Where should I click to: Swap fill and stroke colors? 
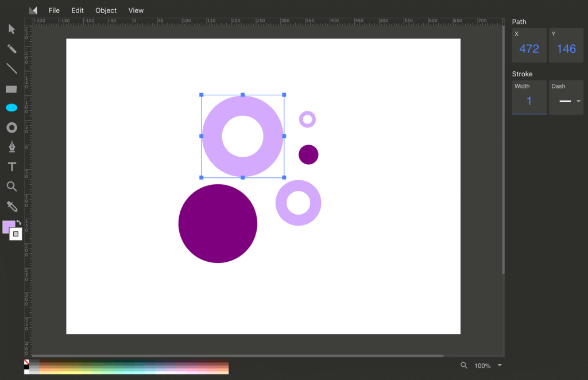[18, 222]
